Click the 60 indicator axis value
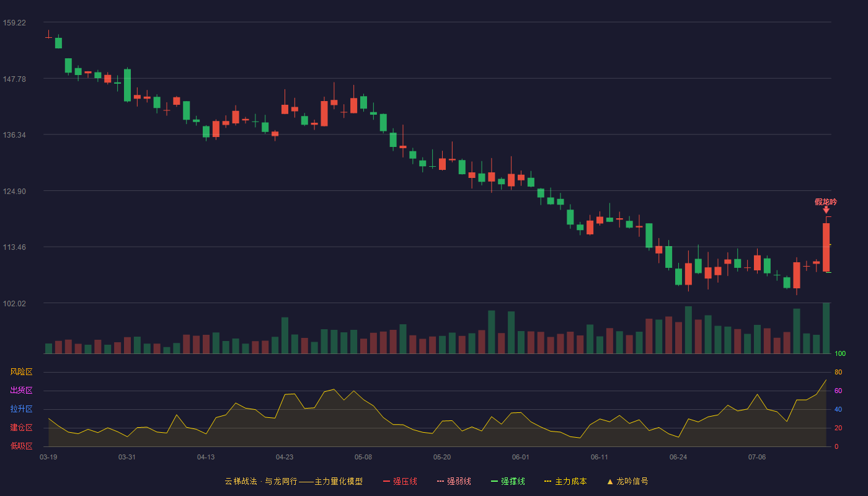Viewport: 868px width, 496px height. coord(838,391)
